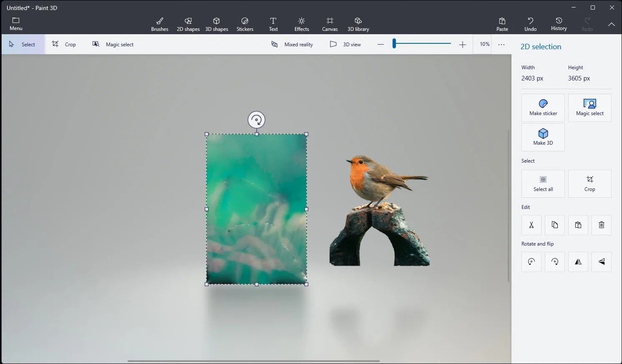Screen dimensions: 622x364
Task: Select the Brushes tool
Action: point(159,24)
